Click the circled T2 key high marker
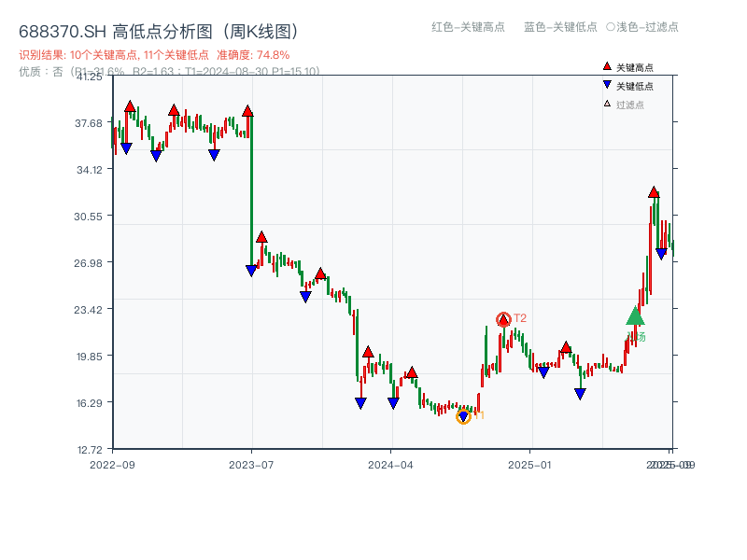Image resolution: width=747 pixels, height=560 pixels. (502, 319)
